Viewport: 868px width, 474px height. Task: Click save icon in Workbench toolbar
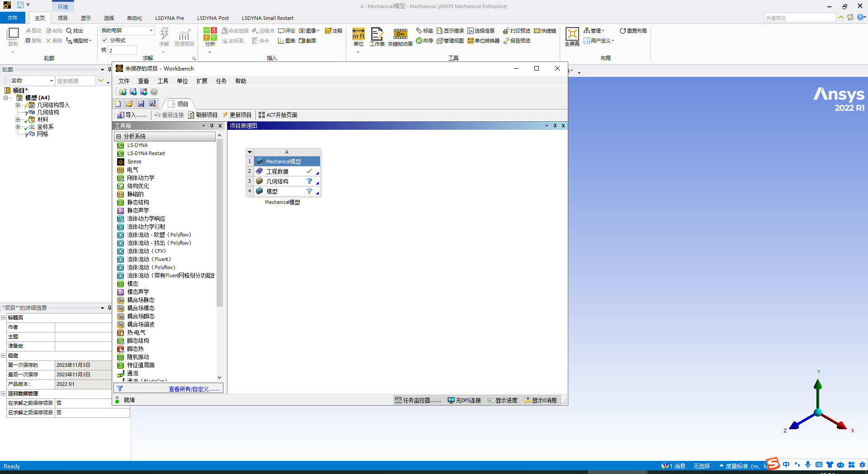click(x=141, y=104)
